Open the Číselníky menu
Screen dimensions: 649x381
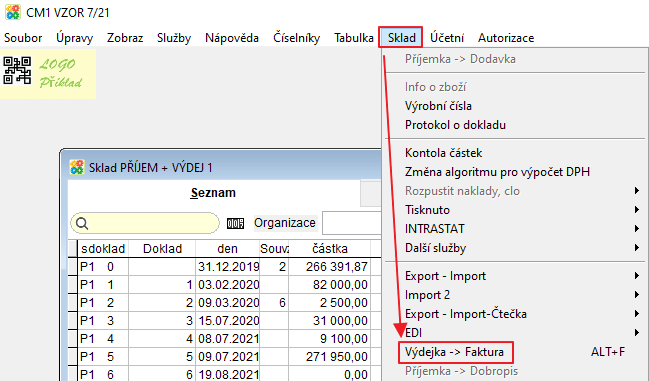click(296, 38)
